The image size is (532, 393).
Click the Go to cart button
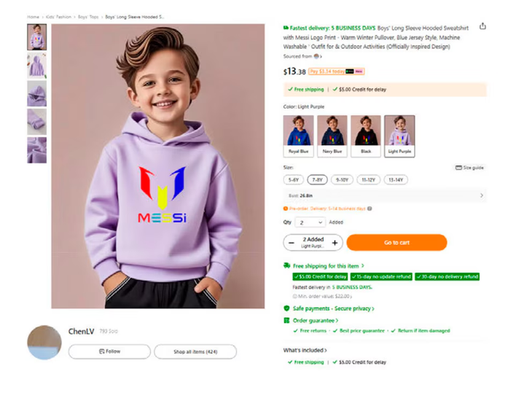tap(396, 242)
